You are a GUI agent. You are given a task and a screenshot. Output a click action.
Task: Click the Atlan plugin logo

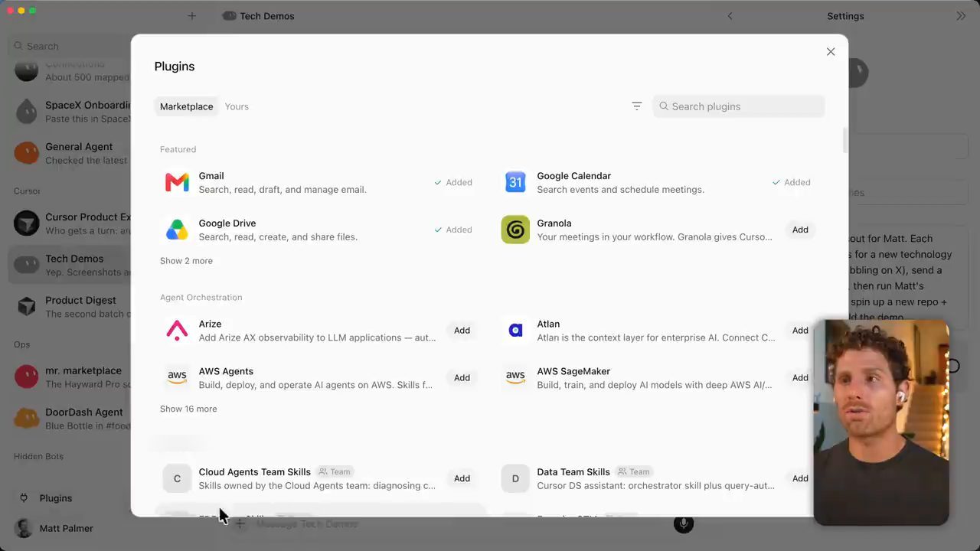pyautogui.click(x=515, y=331)
